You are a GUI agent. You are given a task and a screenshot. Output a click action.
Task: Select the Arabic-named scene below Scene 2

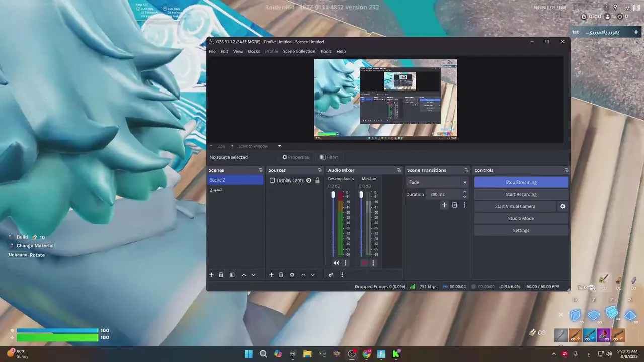(235, 190)
